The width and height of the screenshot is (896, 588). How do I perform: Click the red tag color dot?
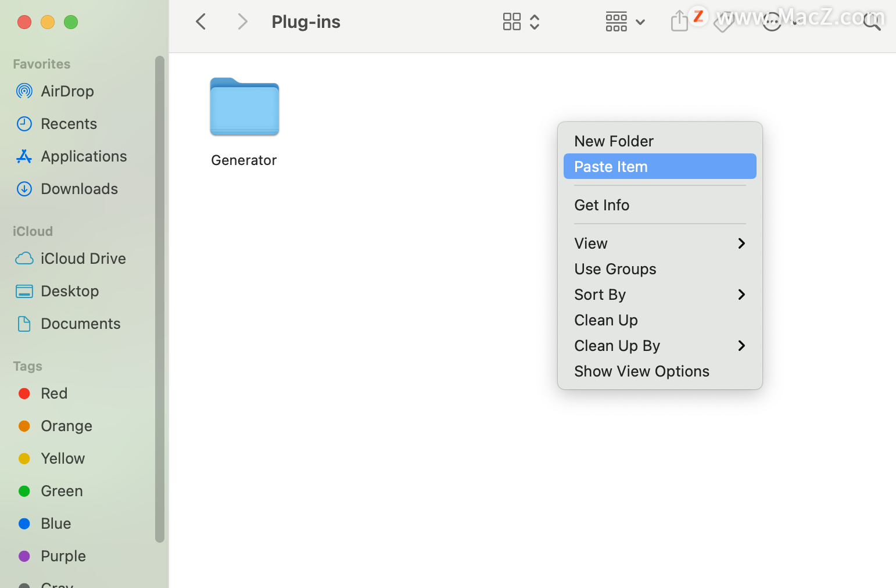tap(24, 393)
